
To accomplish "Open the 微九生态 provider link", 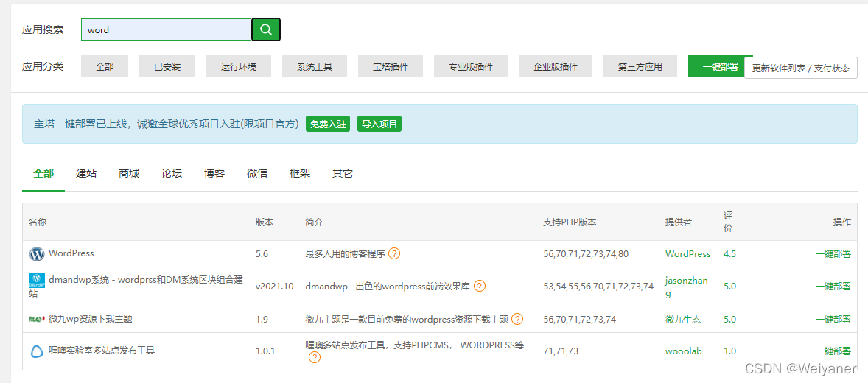I will (683, 320).
